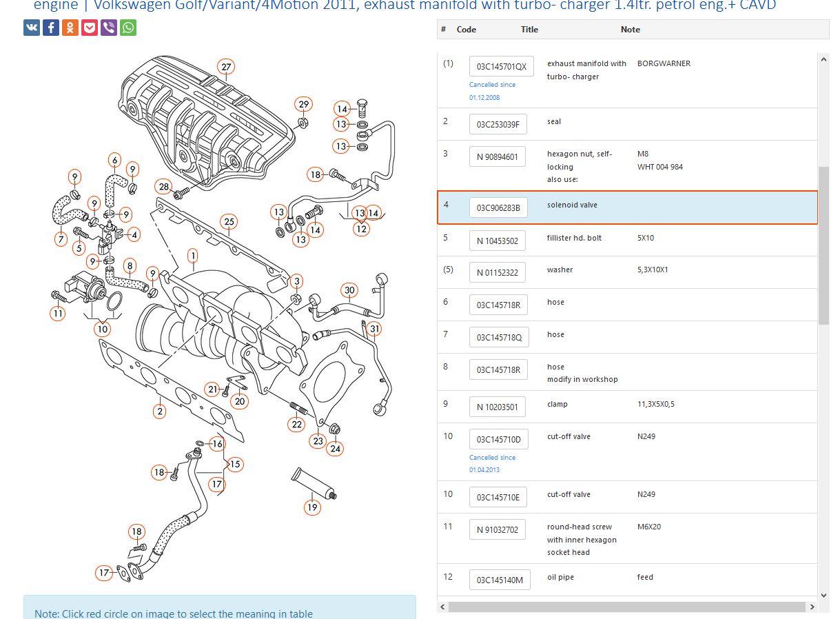
Task: Click the 'oil pipe' part title
Action: click(560, 577)
